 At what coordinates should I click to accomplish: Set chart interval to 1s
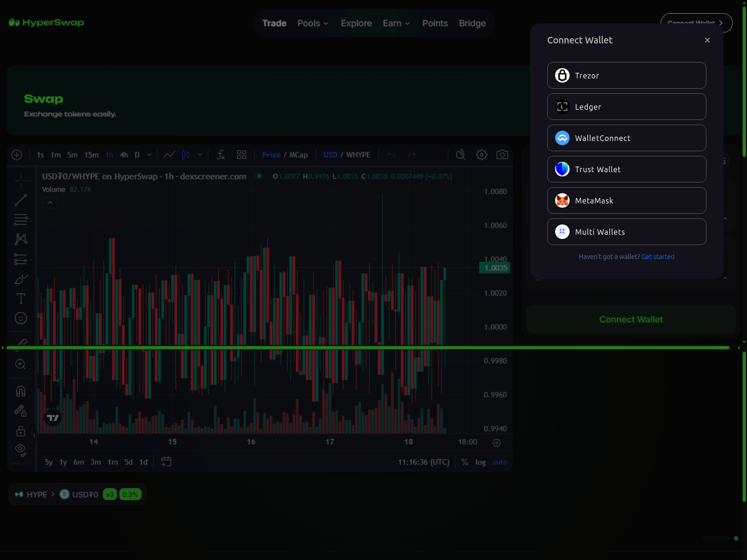click(41, 155)
